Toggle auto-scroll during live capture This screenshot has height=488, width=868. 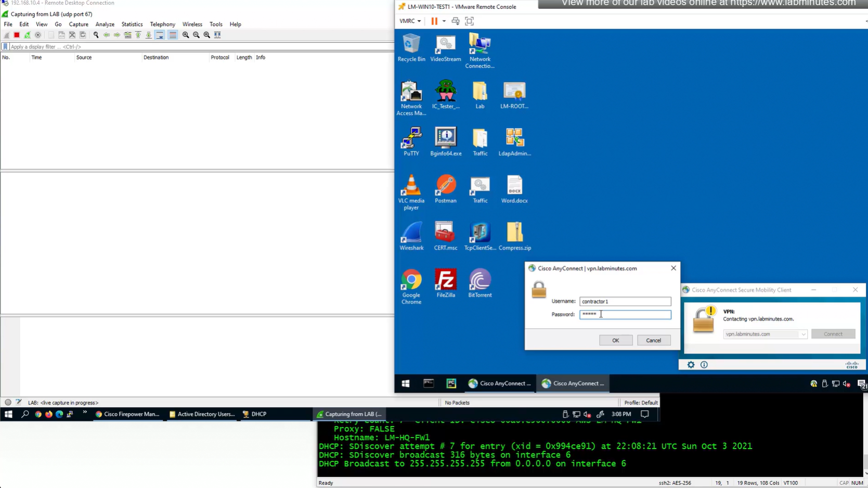160,35
